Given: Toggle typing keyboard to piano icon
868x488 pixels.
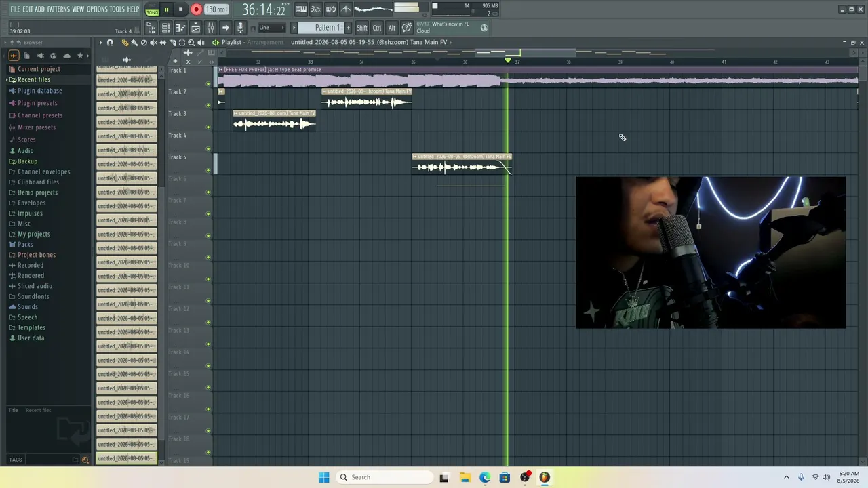Looking at the screenshot, I should pyautogui.click(x=300, y=9).
